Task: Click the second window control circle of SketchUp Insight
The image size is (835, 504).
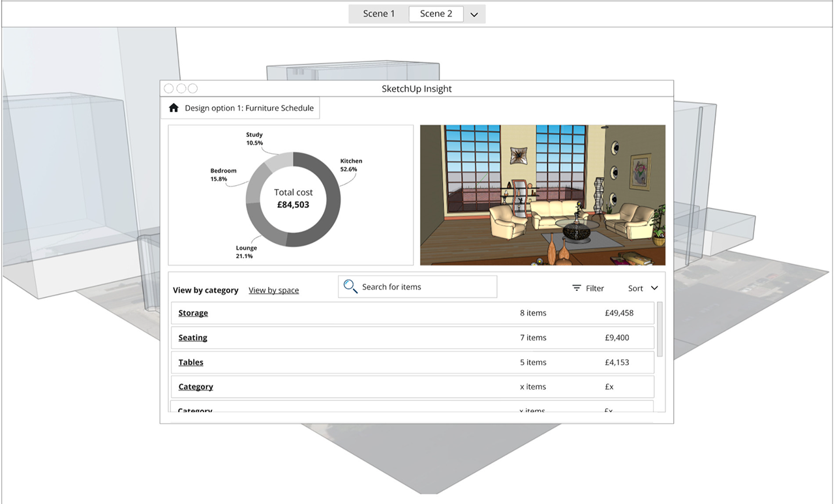Action: point(181,89)
